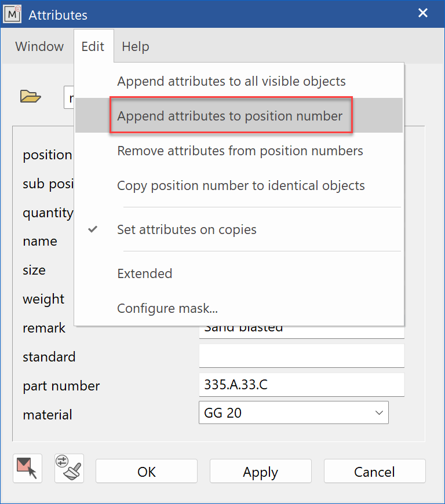Click the 'size' label
This screenshot has width=445, height=504.
34,270
